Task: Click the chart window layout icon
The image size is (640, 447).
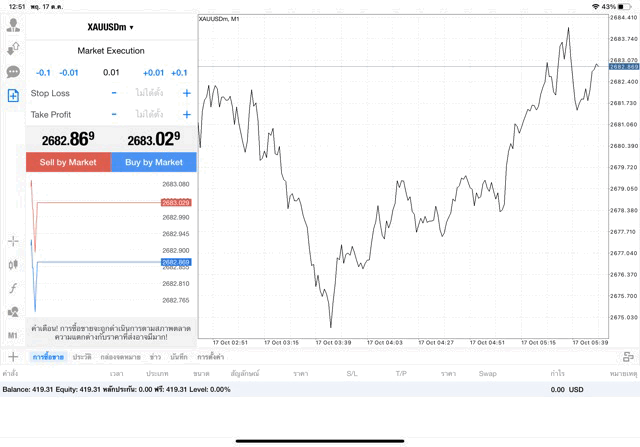Action: click(x=628, y=356)
